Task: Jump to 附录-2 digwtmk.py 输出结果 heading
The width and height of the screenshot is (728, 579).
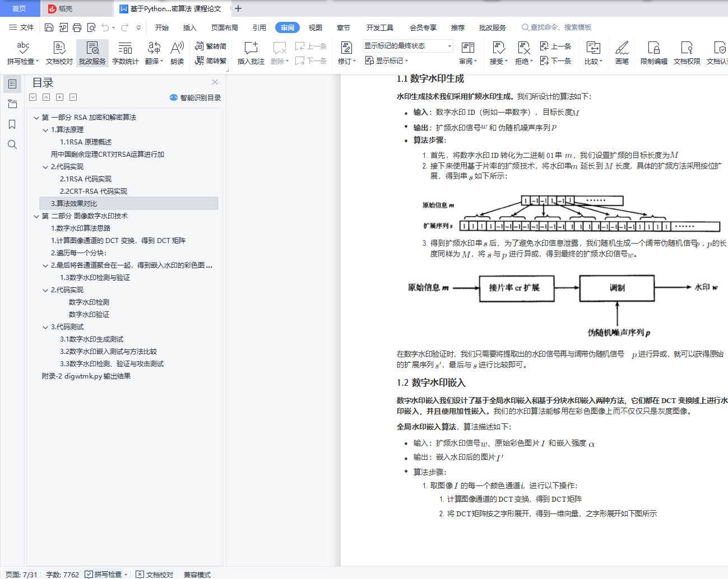Action: click(86, 376)
